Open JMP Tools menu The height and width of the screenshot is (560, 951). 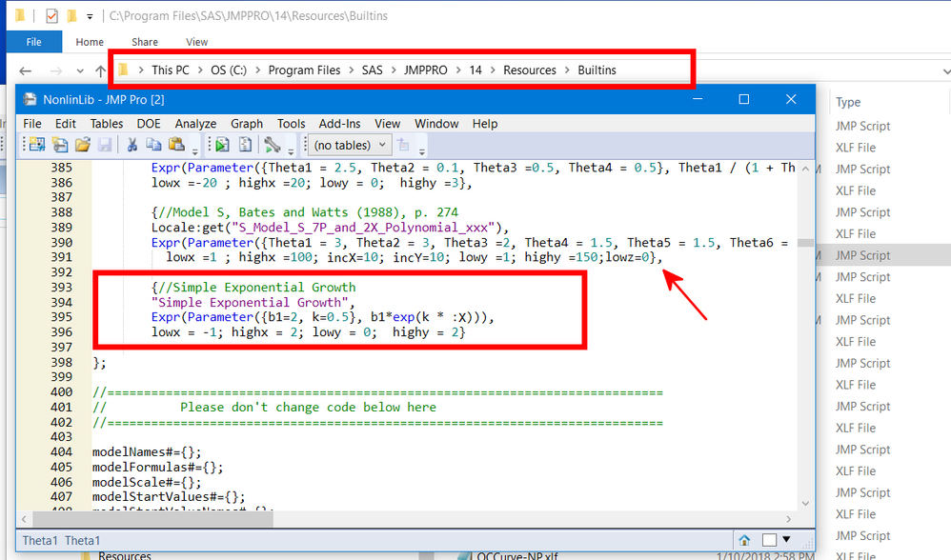coord(292,124)
